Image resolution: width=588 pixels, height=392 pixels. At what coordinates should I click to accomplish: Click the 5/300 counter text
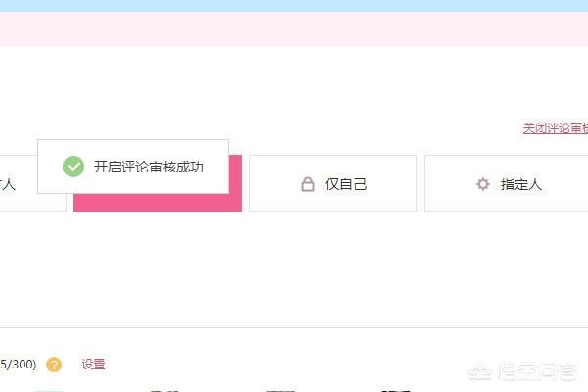(x=18, y=365)
